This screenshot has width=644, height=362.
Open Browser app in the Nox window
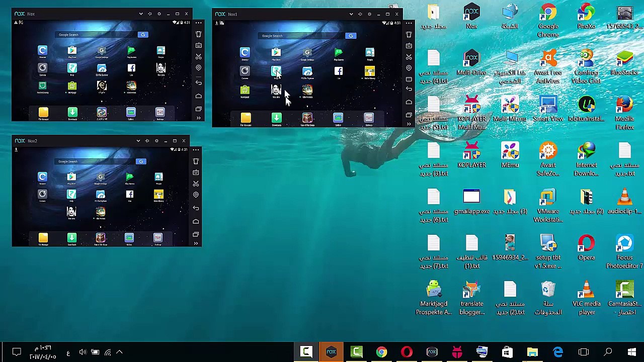coord(42,50)
